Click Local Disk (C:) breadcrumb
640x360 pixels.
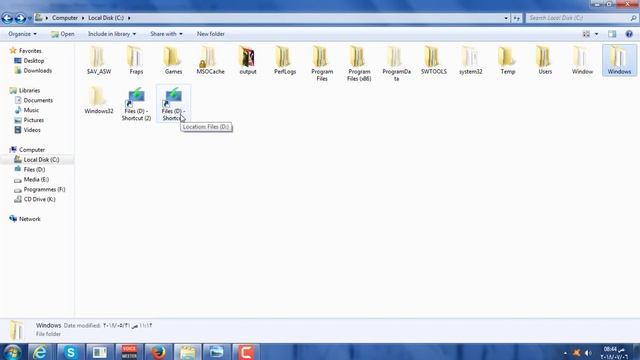[106, 18]
